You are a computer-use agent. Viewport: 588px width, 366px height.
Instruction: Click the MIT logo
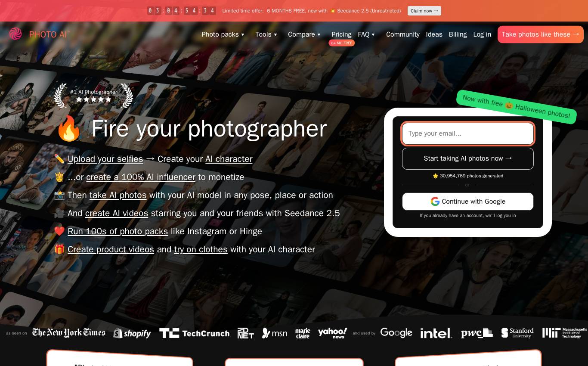click(x=565, y=333)
